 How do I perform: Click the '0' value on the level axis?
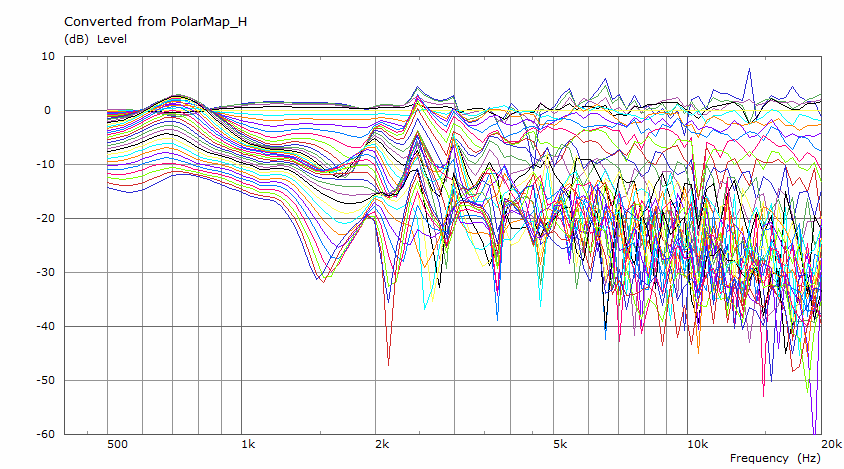(x=47, y=110)
